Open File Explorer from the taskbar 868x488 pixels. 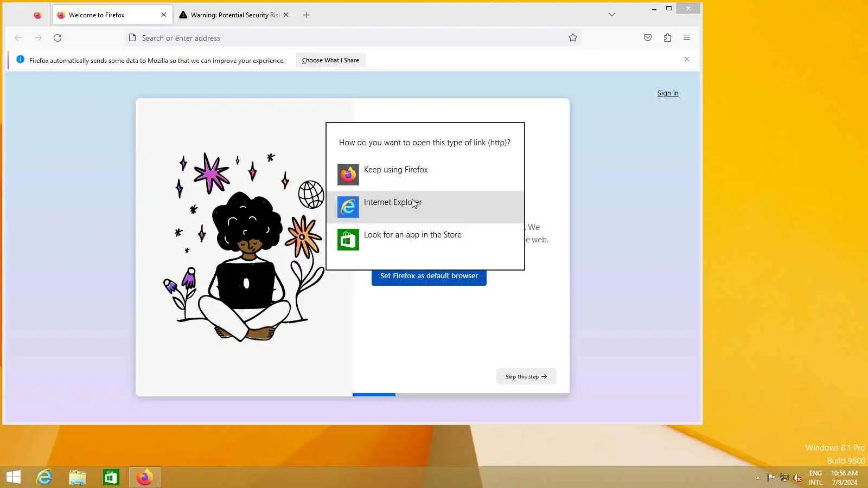pos(78,477)
